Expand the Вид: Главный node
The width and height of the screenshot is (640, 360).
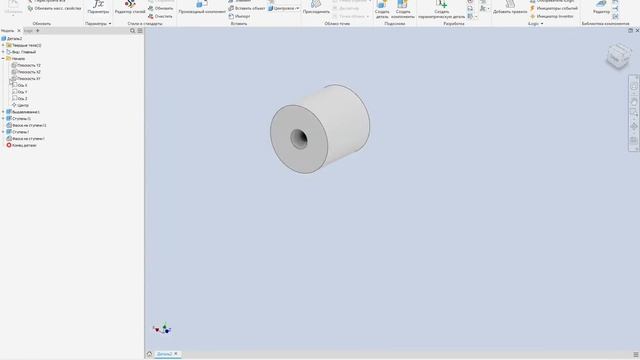(3, 52)
